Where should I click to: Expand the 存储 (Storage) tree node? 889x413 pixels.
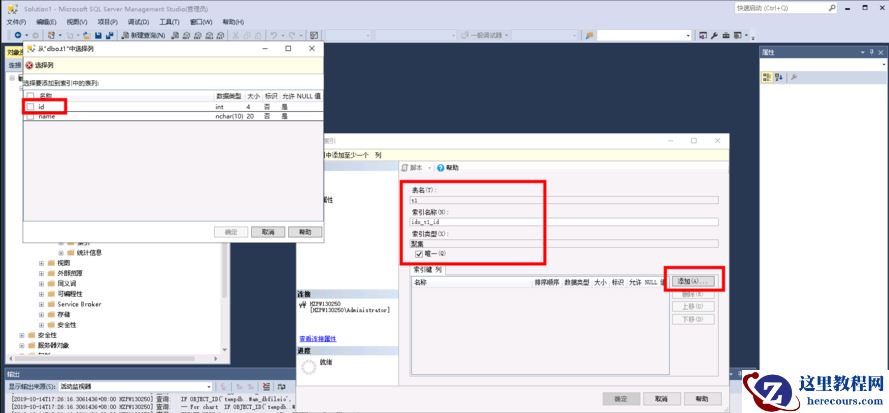point(41,314)
